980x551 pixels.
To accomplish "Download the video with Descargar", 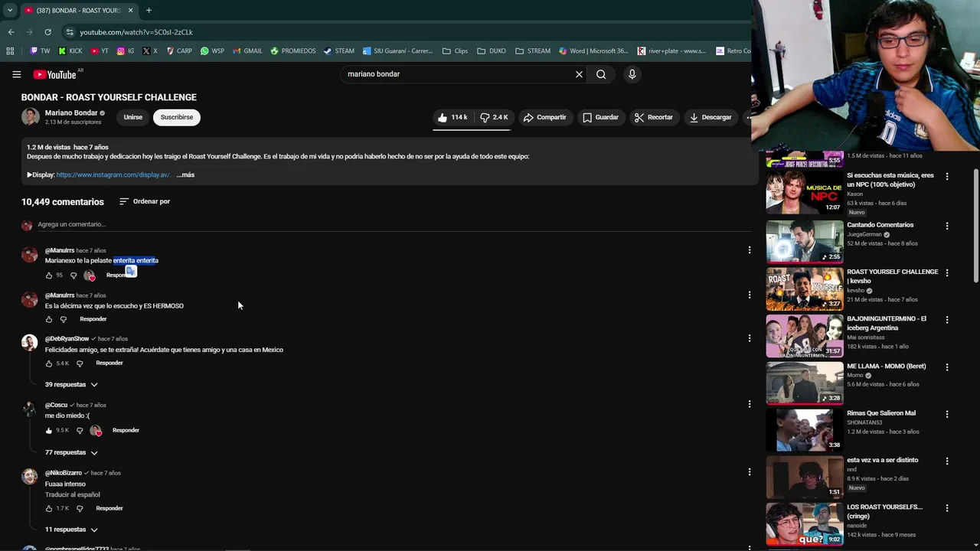I will coord(710,117).
